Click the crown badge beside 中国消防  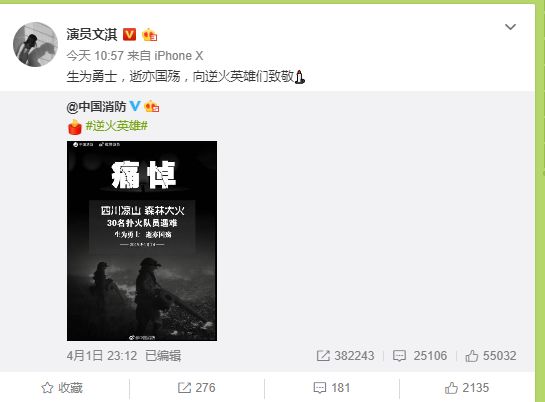[x=152, y=106]
